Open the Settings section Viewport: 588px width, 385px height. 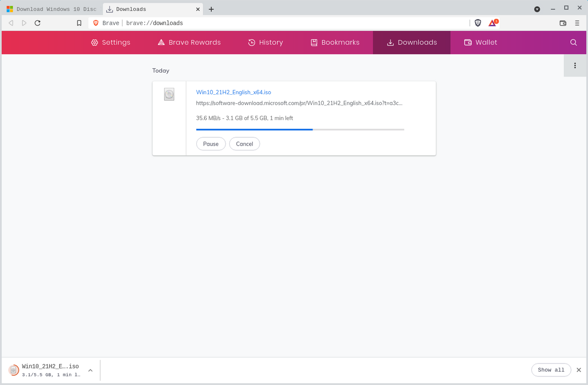click(x=110, y=42)
